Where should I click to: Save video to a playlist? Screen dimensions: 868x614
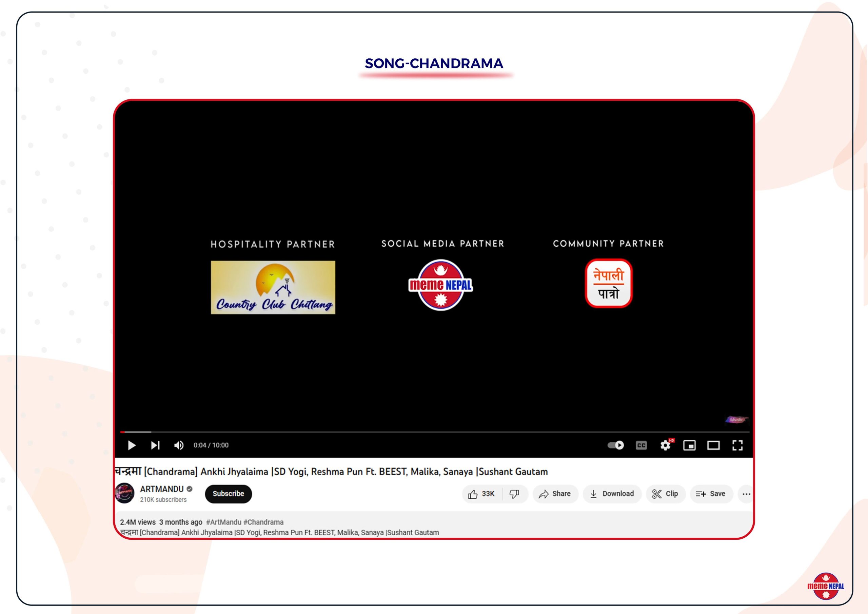tap(711, 494)
